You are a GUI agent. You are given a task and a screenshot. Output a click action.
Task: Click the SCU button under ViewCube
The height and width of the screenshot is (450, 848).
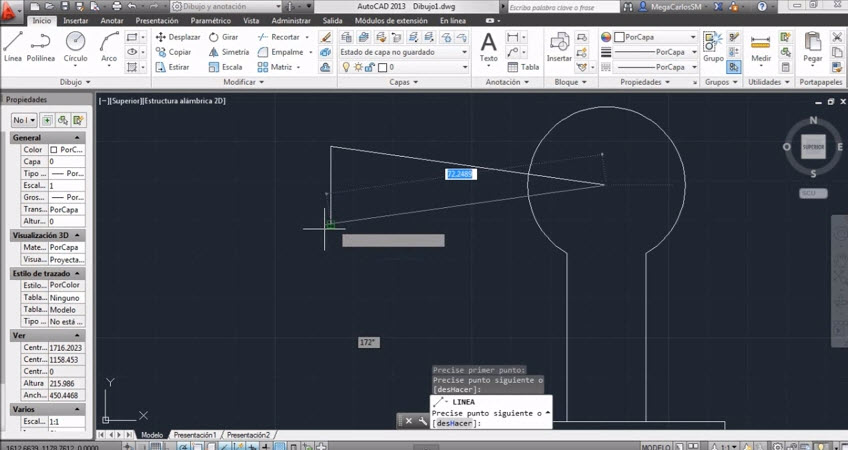coord(813,193)
